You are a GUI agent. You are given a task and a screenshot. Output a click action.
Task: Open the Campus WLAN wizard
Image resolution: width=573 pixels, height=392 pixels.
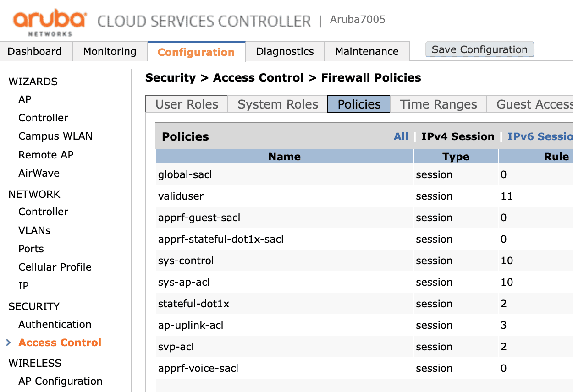point(55,136)
